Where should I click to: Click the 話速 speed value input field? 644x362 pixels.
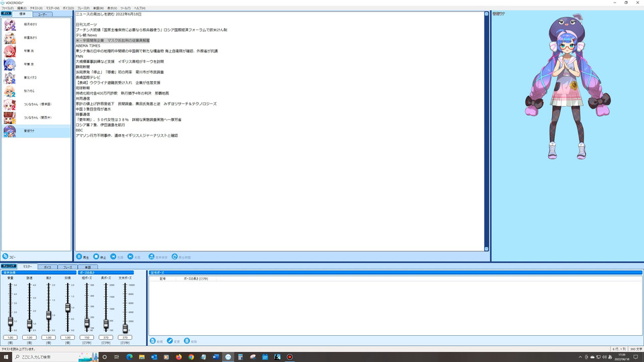30,337
